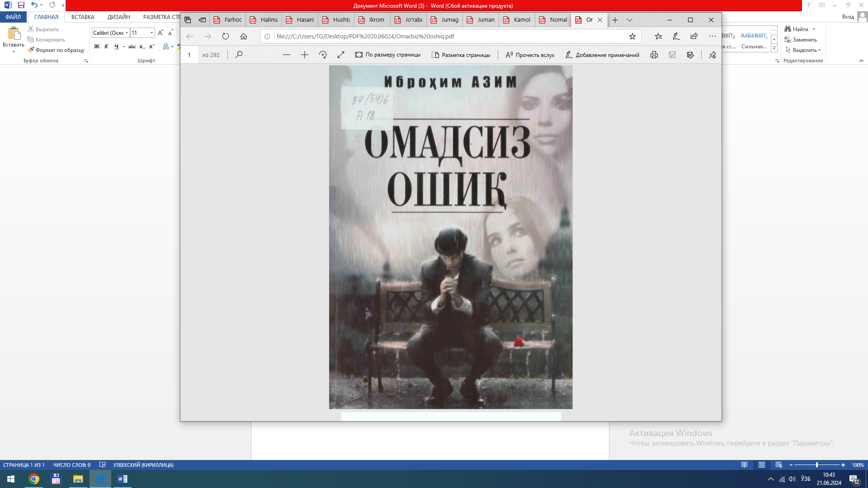Add the PDF page to favorites star
Viewport: 868px width, 488px height.
pos(632,36)
